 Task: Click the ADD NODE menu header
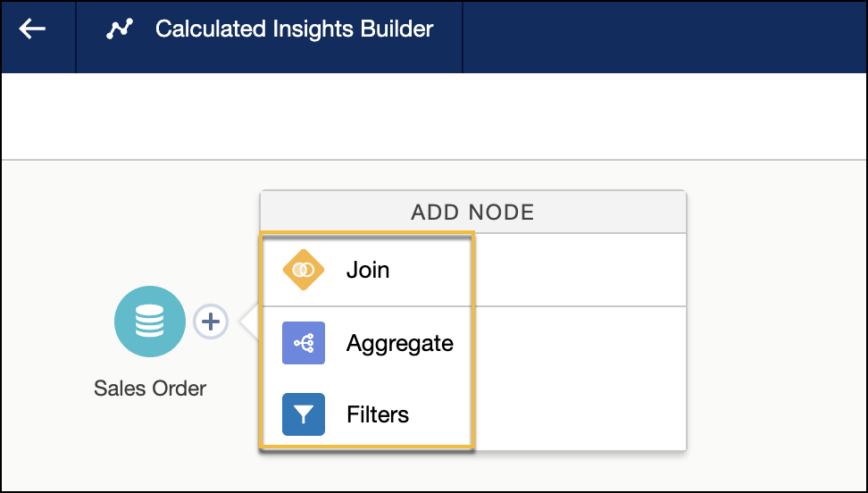coord(472,213)
